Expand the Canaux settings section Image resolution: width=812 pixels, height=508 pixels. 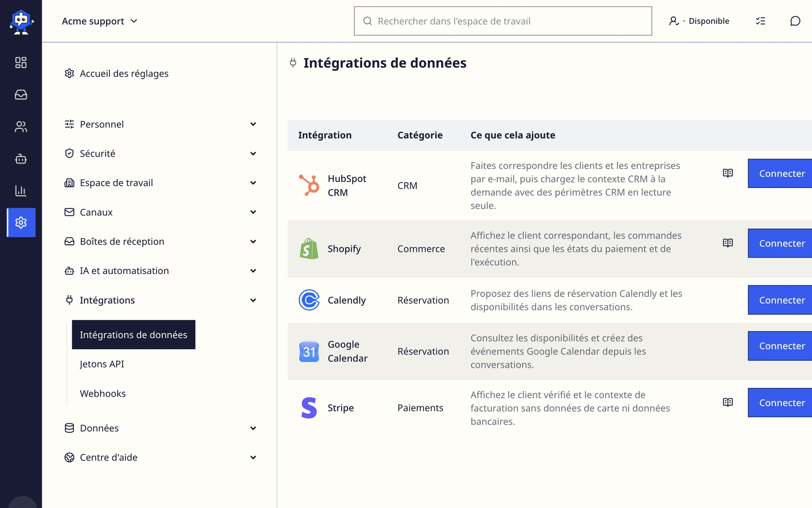click(x=160, y=212)
